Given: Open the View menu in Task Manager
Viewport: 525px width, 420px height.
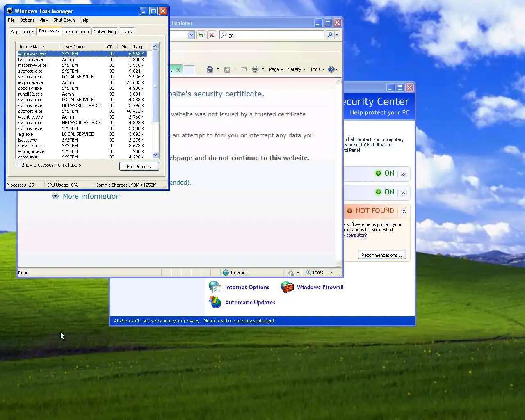Looking at the screenshot, I should (x=44, y=20).
